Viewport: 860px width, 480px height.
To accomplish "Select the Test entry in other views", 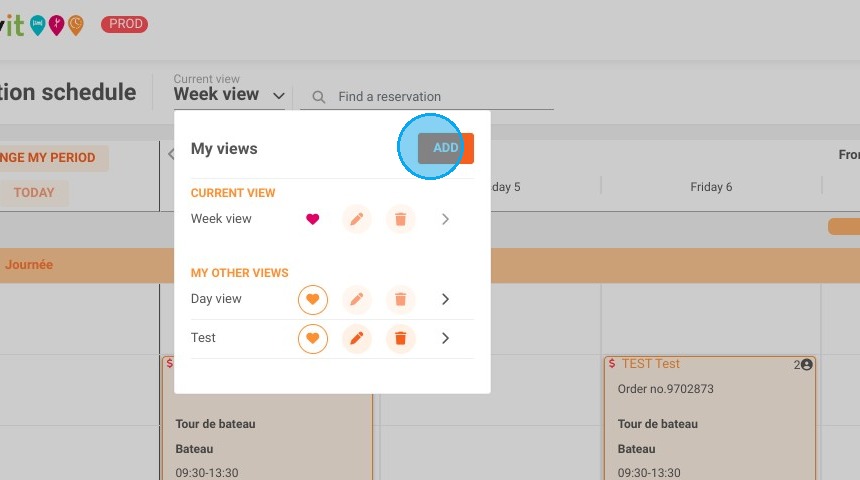I will tap(203, 338).
